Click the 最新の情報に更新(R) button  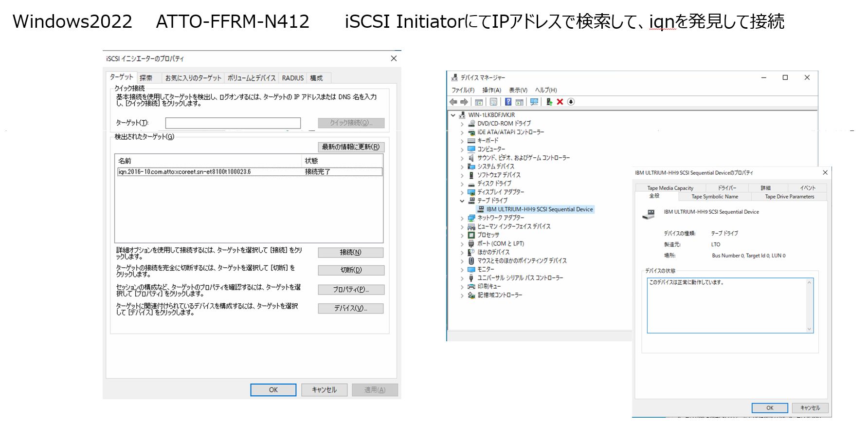pyautogui.click(x=351, y=147)
